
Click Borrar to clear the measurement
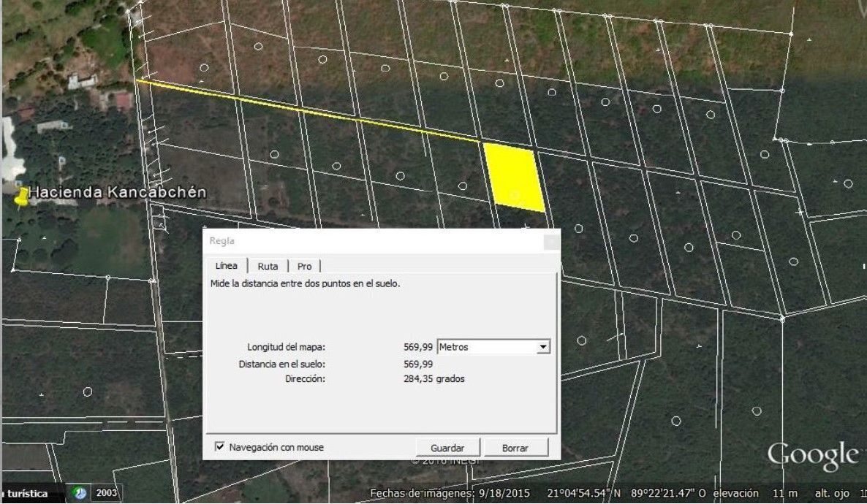tap(515, 448)
